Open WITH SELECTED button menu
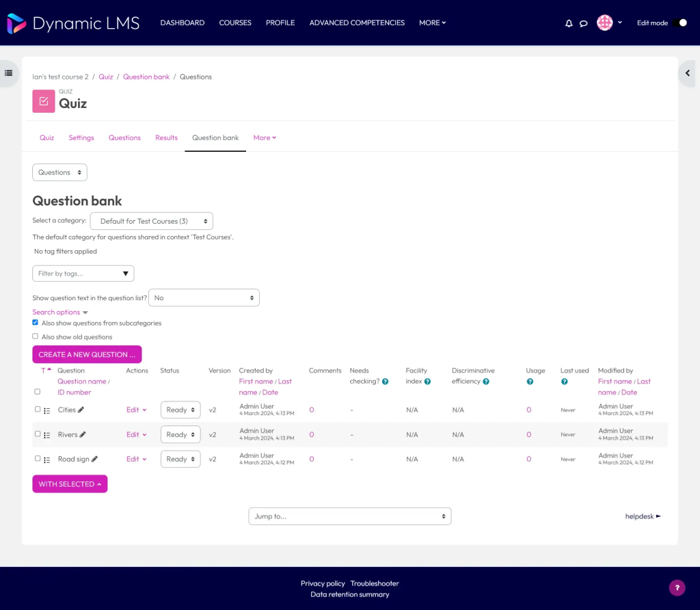The image size is (700, 610). coord(70,484)
